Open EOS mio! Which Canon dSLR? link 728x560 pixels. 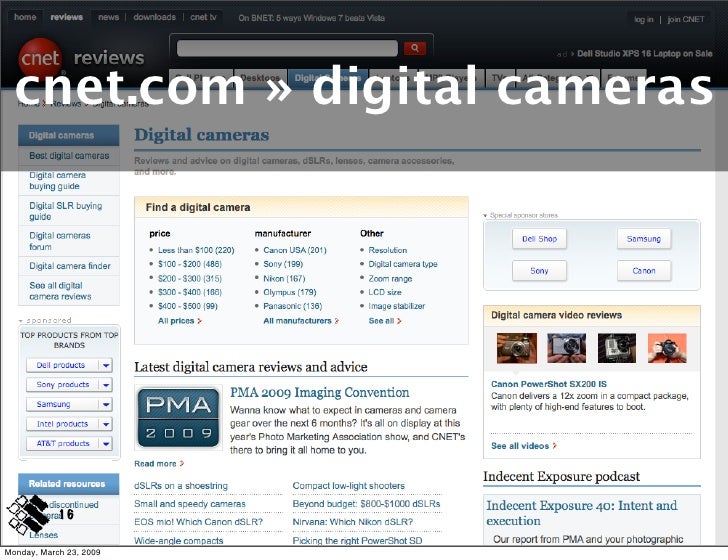click(x=199, y=522)
